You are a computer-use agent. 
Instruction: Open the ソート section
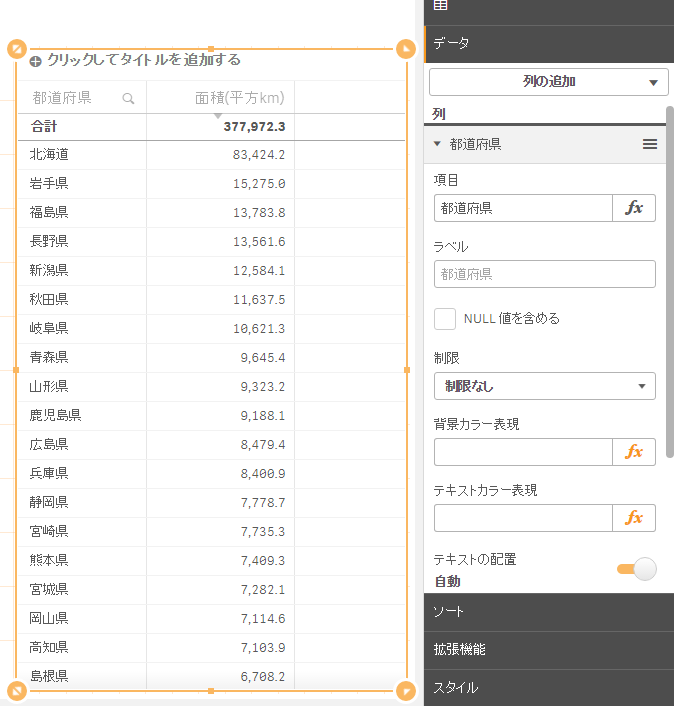[549, 612]
